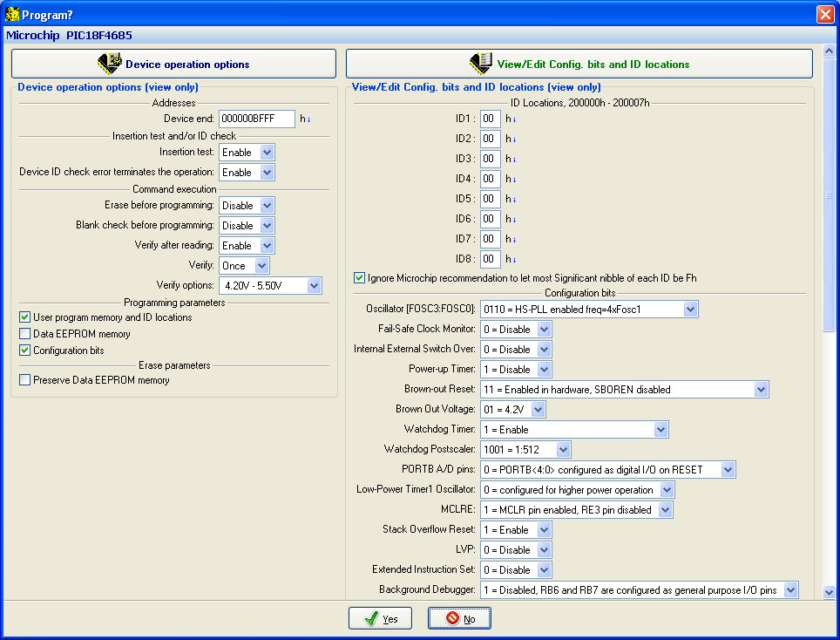
Task: Enable Data EEPROM memory checkbox
Action: tap(25, 334)
